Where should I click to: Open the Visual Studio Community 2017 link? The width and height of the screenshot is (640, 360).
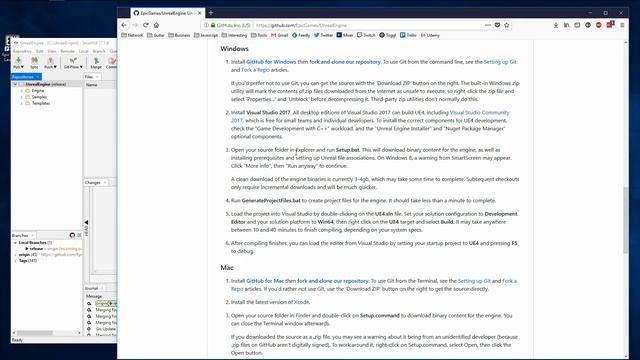(x=479, y=113)
